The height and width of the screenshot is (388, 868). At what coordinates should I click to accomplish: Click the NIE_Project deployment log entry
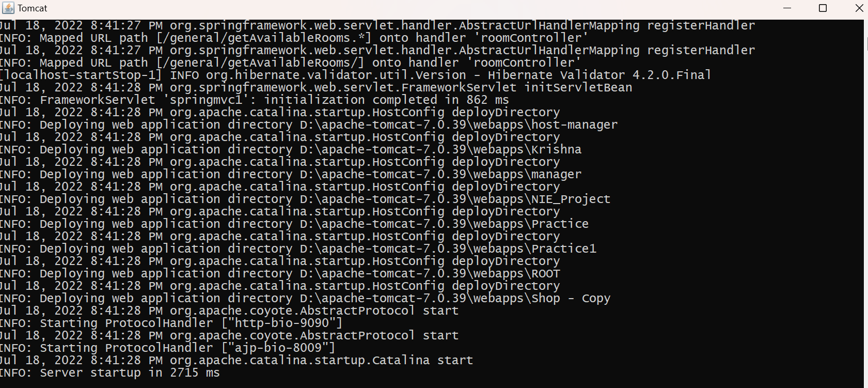tap(305, 199)
